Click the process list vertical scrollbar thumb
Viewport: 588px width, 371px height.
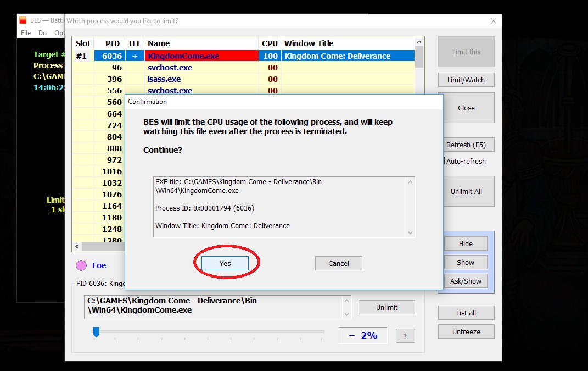tap(419, 57)
